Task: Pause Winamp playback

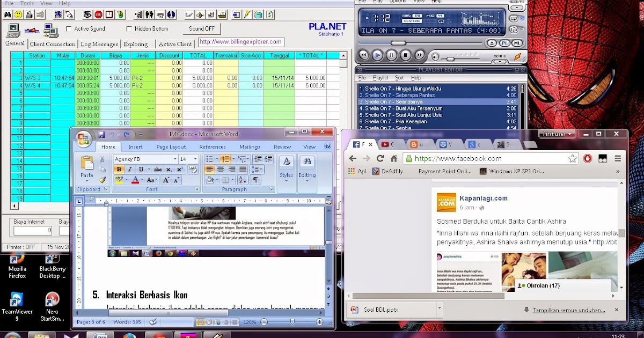Action: (x=391, y=55)
